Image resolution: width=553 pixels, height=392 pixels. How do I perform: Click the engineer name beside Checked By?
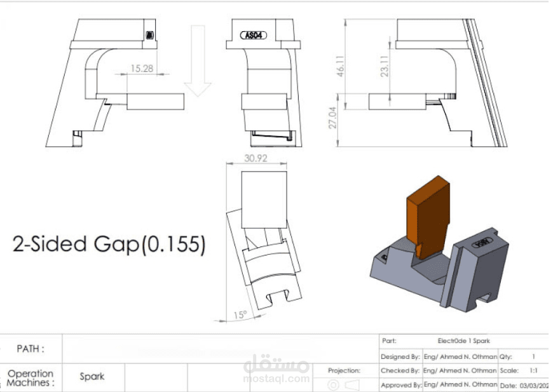coord(460,371)
